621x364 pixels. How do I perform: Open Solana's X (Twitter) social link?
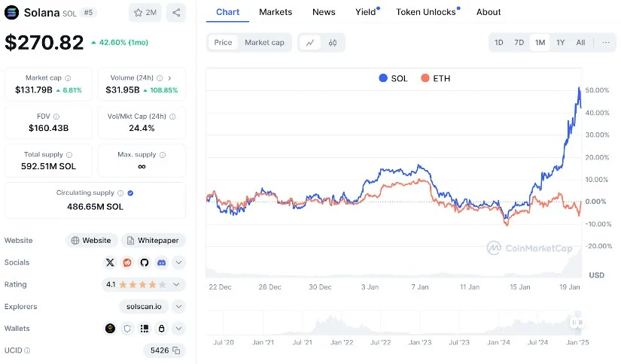coord(111,262)
